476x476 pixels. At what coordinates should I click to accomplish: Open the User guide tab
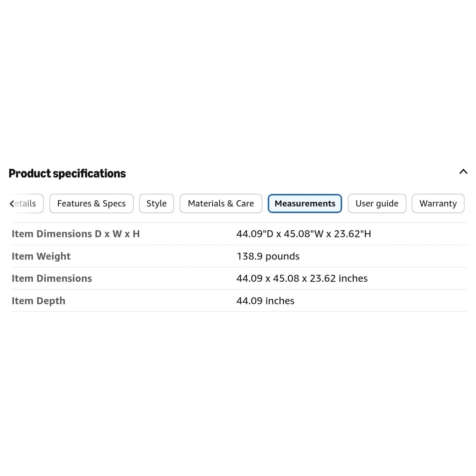click(x=377, y=204)
